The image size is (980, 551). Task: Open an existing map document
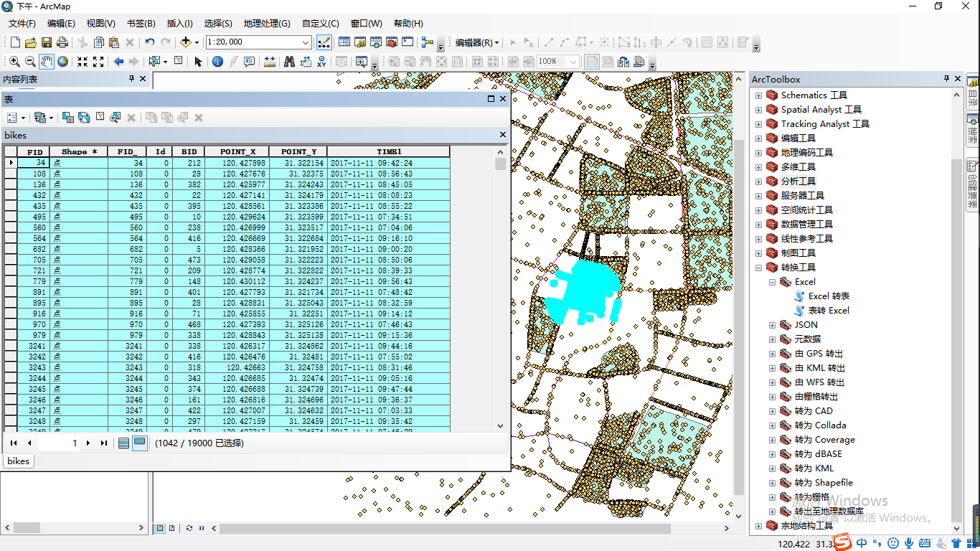pos(31,42)
